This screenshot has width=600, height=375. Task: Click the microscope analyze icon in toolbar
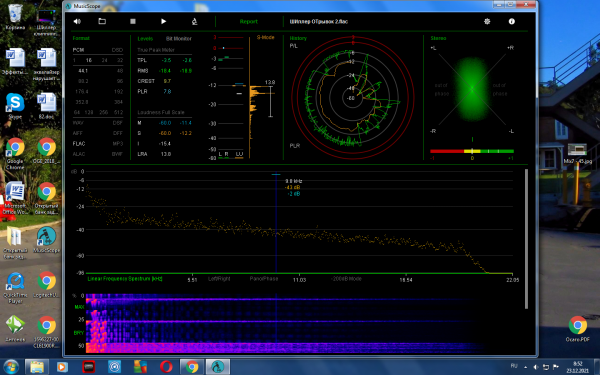click(x=194, y=21)
